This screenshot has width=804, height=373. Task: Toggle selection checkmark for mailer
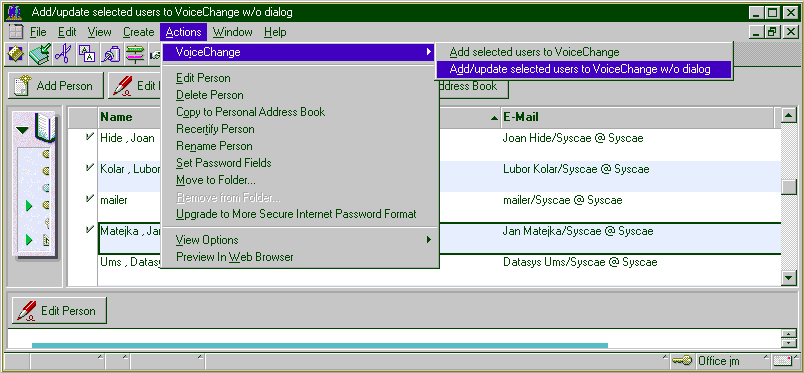click(x=90, y=198)
